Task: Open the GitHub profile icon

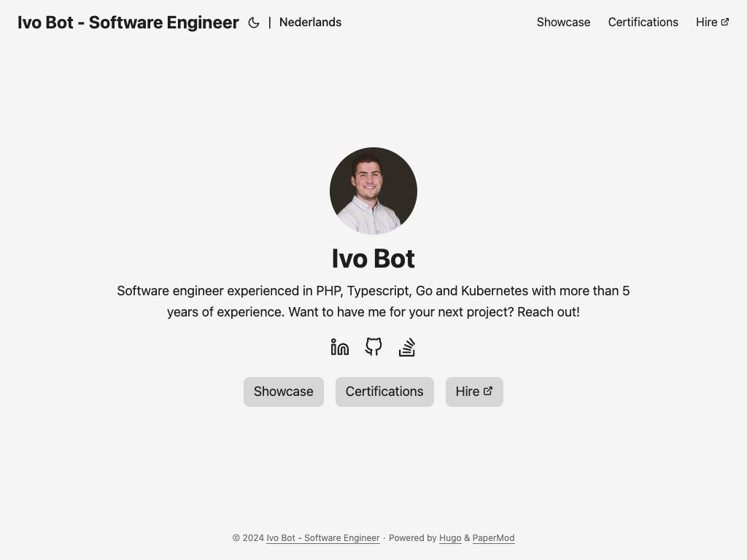Action: click(373, 347)
